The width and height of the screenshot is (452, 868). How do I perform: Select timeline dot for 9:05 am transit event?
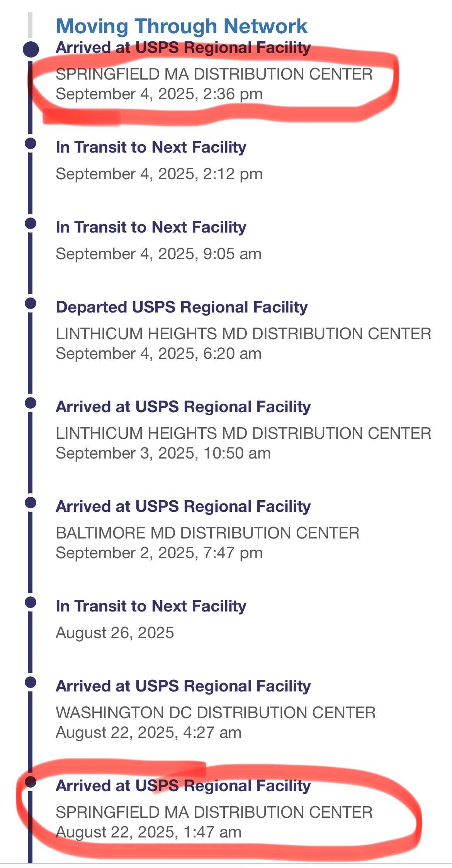click(x=31, y=223)
